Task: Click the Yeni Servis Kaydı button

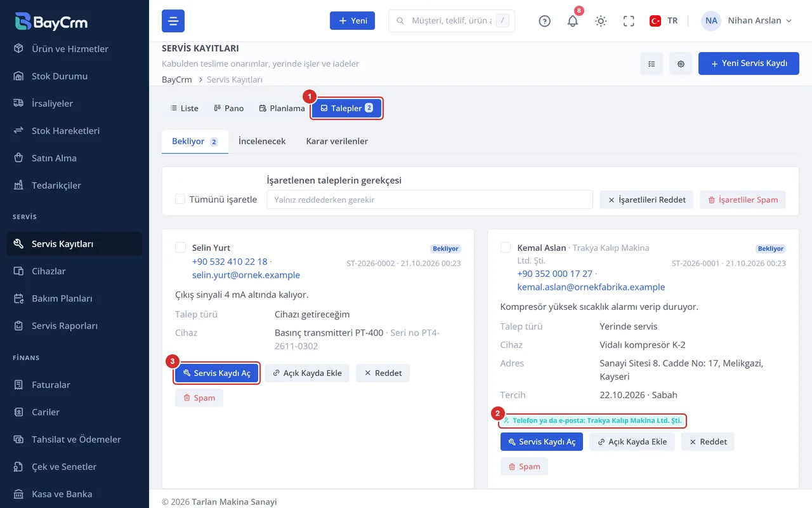Action: [749, 63]
